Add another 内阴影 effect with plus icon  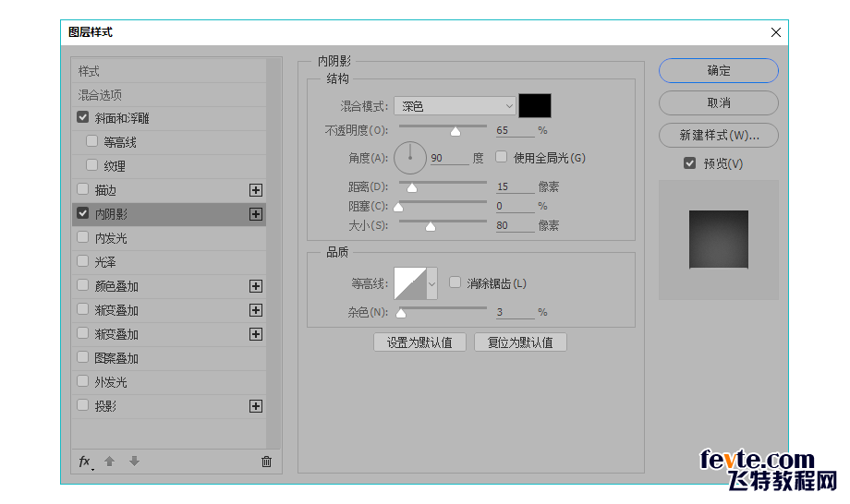click(x=256, y=214)
